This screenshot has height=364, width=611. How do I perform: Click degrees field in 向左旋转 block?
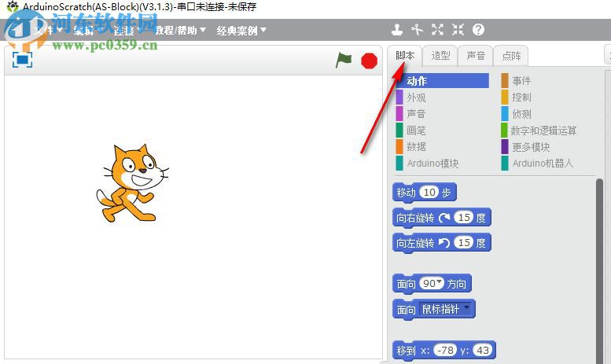[x=464, y=243]
